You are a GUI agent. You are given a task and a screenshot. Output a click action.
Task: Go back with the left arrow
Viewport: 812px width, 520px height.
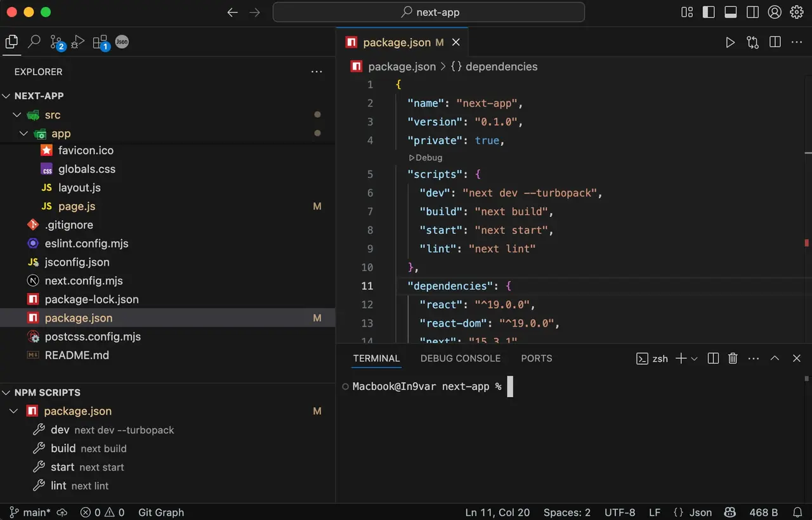[x=233, y=12]
